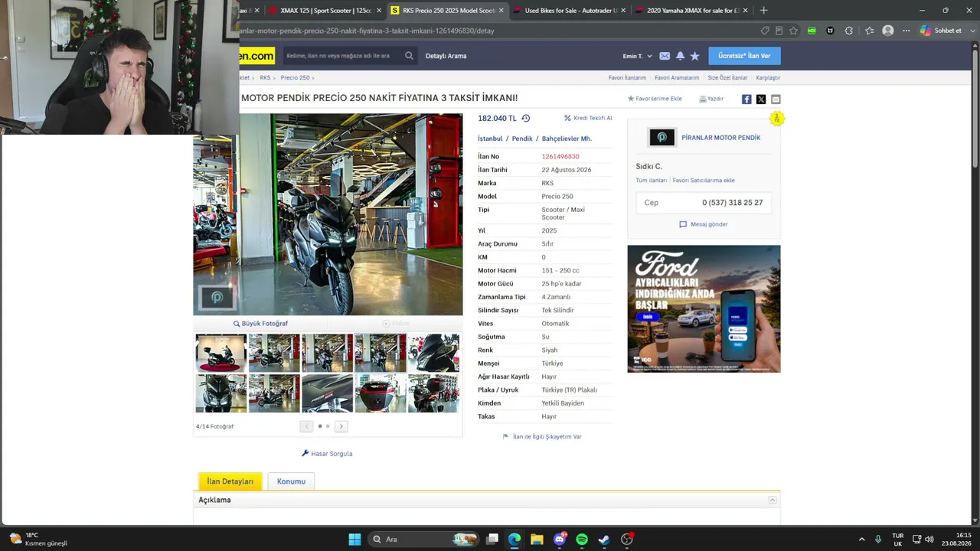This screenshot has height=551, width=980.
Task: Open favorites star icon in site header
Action: click(x=694, y=56)
